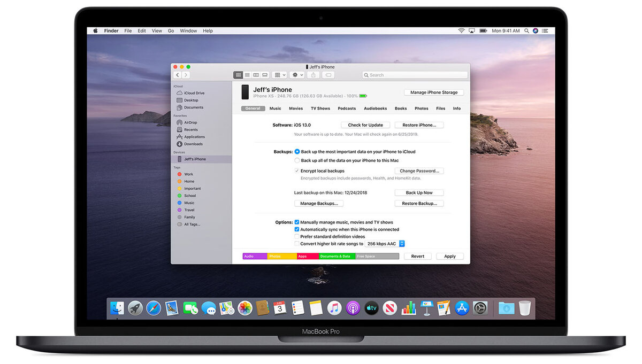
Task: Switch to the Audiobooks tab
Action: (376, 109)
